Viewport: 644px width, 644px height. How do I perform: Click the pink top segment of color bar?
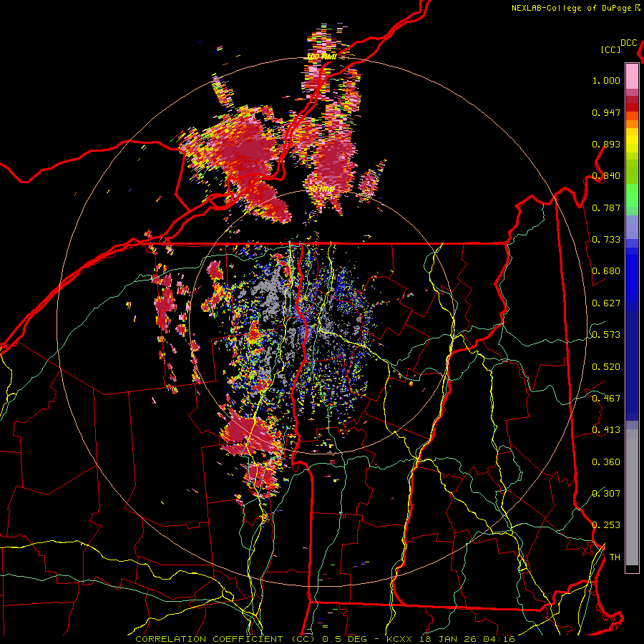(x=632, y=76)
